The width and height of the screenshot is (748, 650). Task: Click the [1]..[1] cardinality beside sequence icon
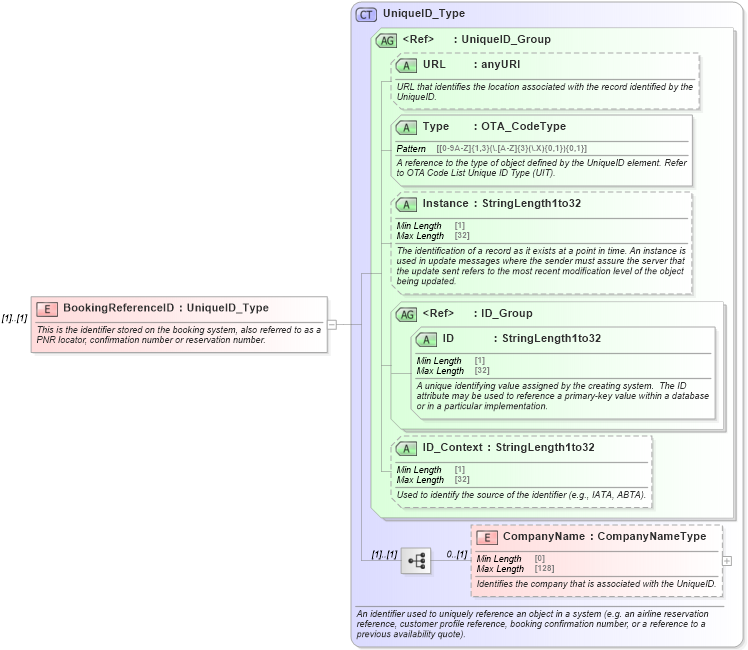(x=384, y=555)
